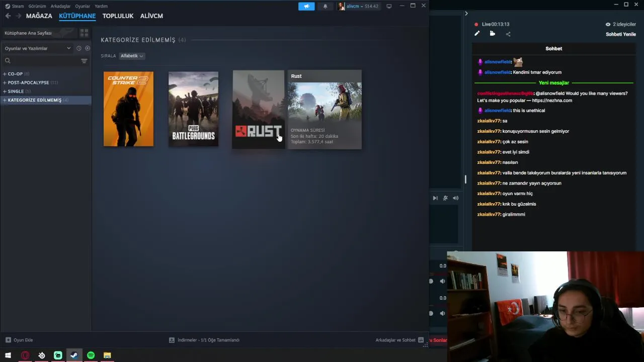Mute the bottom audio source speaker
The height and width of the screenshot is (362, 644).
click(442, 313)
